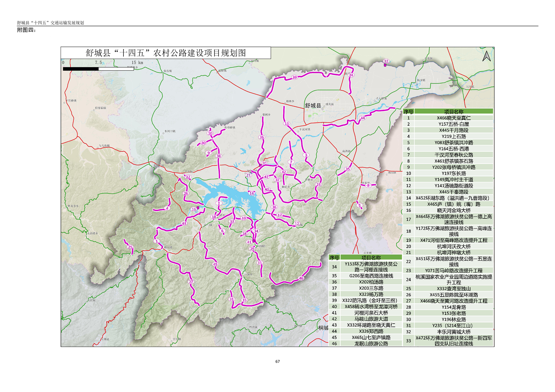555x392 pixels.
Task: Select legend row Y153张老路
Action: click(x=448, y=313)
